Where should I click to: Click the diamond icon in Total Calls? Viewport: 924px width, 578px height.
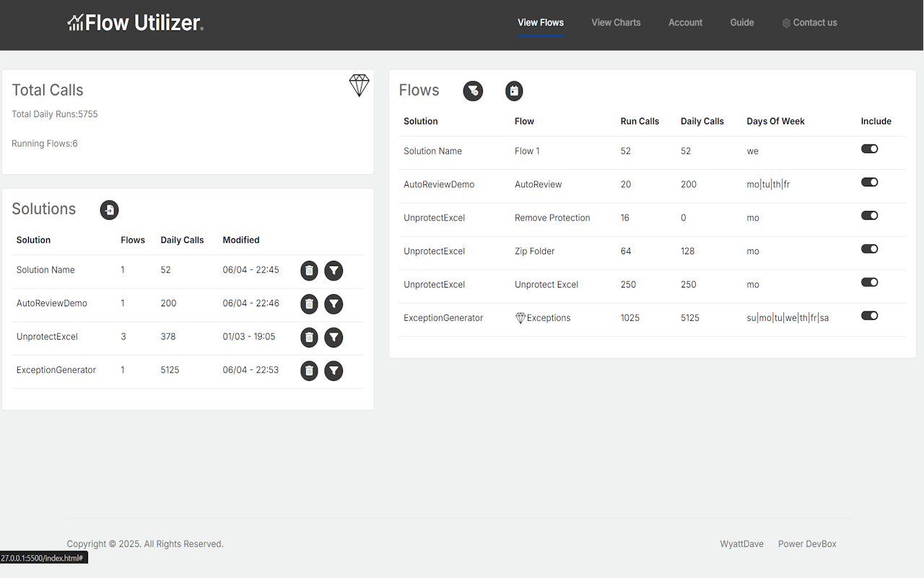click(359, 85)
